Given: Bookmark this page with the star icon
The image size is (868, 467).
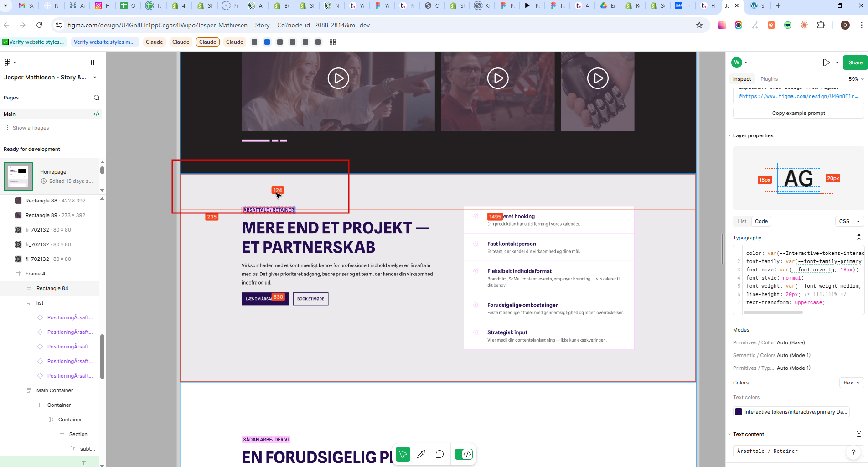Looking at the screenshot, I should tap(699, 25).
